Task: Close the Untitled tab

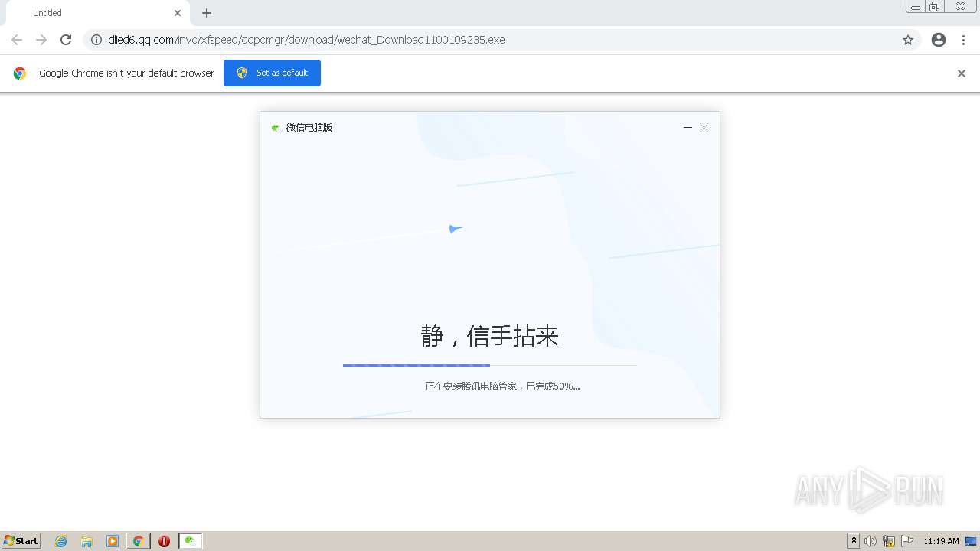Action: (x=178, y=13)
